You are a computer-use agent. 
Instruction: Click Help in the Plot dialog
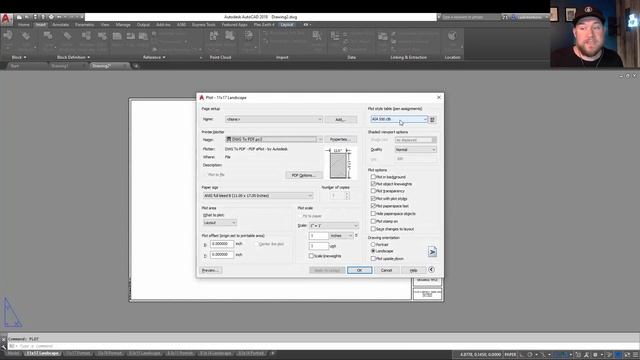(x=413, y=270)
